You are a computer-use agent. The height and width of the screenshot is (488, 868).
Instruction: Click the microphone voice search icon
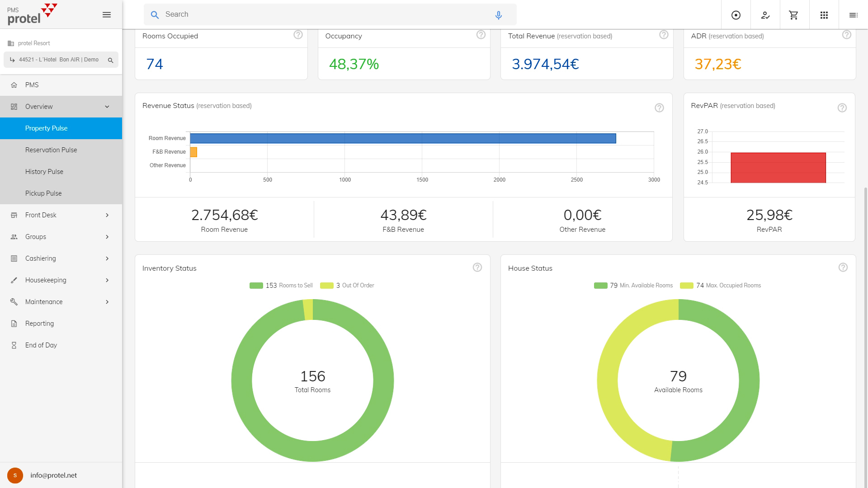click(498, 15)
